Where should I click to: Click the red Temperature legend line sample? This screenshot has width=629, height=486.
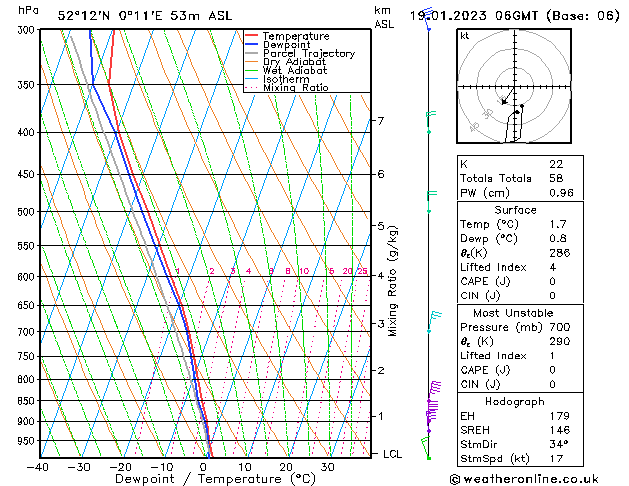click(252, 36)
